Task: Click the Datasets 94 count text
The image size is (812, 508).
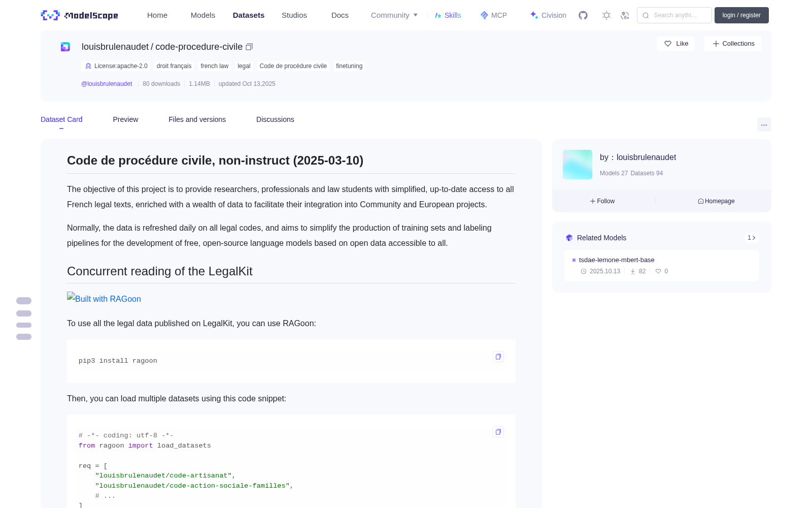Action: pos(647,173)
